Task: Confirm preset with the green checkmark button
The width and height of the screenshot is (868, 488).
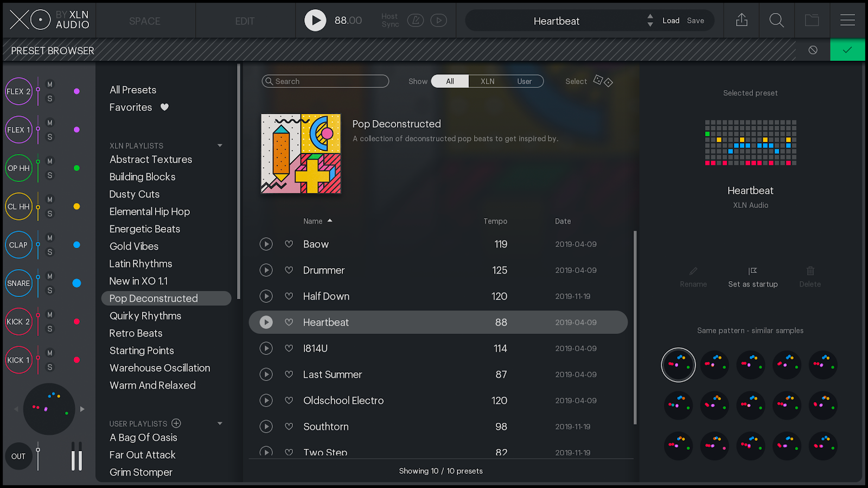Action: pyautogui.click(x=847, y=50)
